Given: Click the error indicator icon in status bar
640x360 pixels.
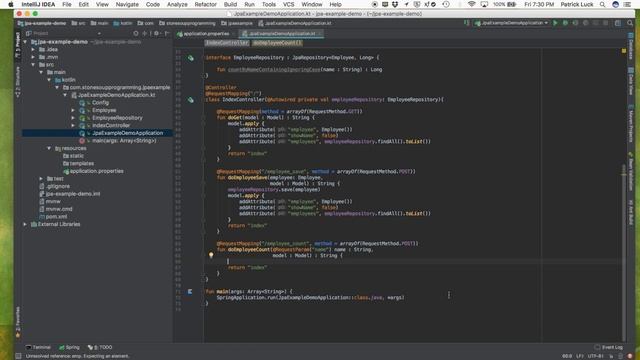Looking at the screenshot, I should tap(630, 356).
